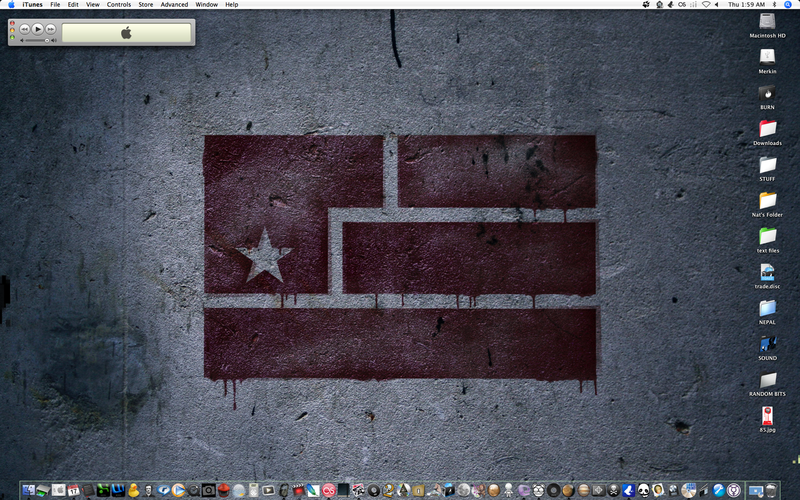Click the Bluetooth menu bar icon

click(x=774, y=5)
